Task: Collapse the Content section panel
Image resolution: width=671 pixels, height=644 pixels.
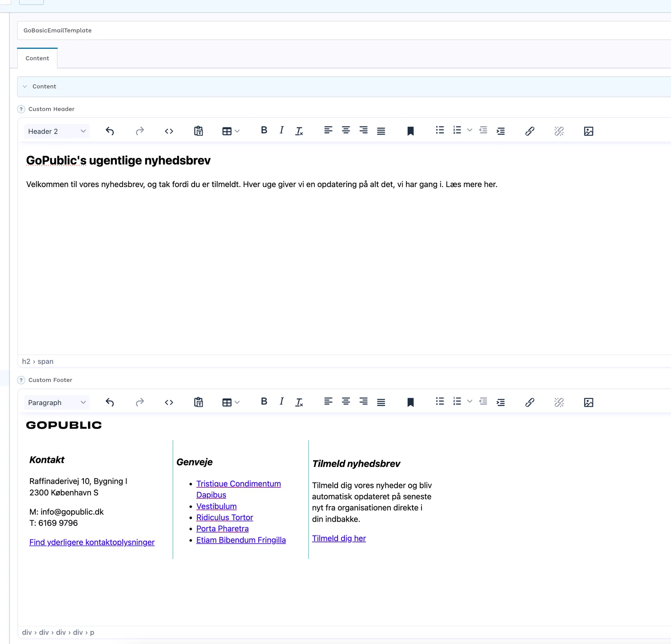Action: pos(25,86)
